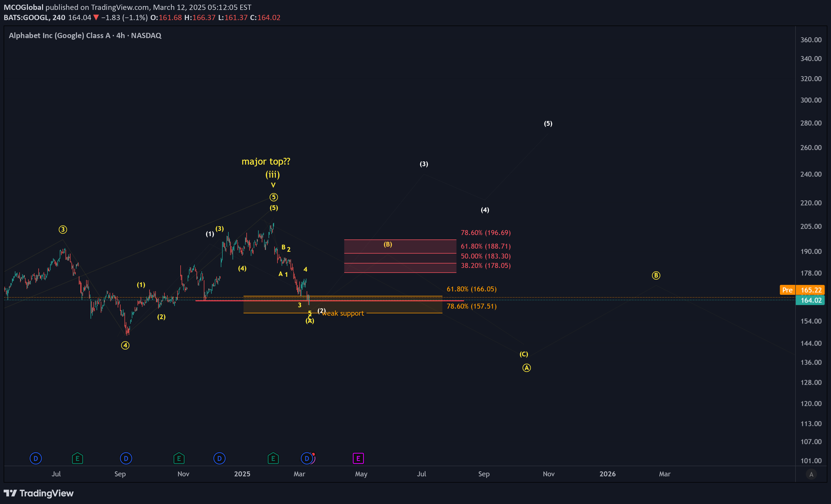The image size is (831, 504).
Task: Select the circled B wave label
Action: click(x=656, y=275)
